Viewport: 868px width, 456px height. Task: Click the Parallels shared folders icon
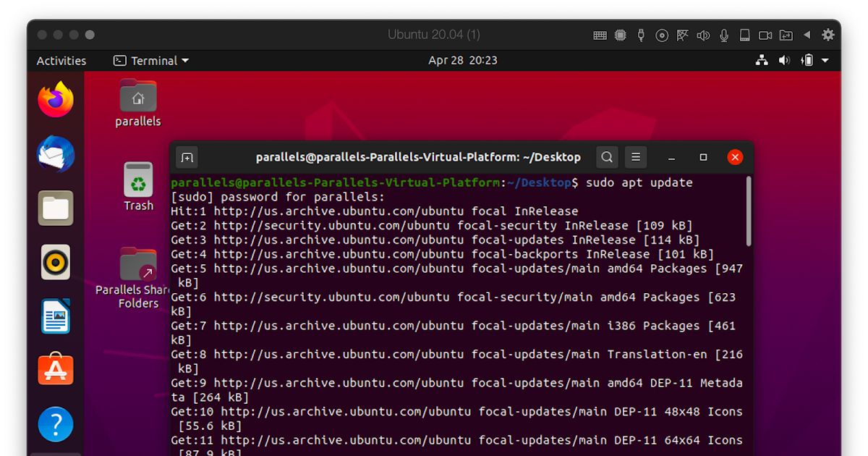786,34
